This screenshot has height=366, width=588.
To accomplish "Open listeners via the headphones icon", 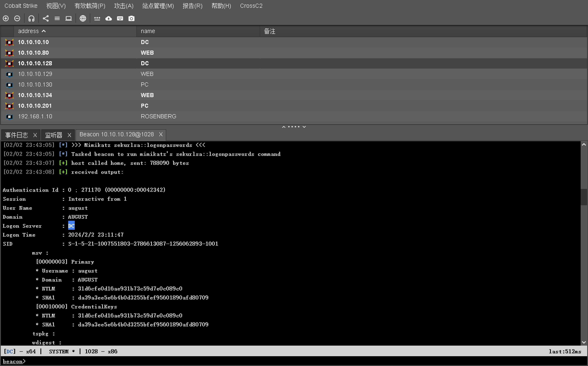I will [31, 18].
